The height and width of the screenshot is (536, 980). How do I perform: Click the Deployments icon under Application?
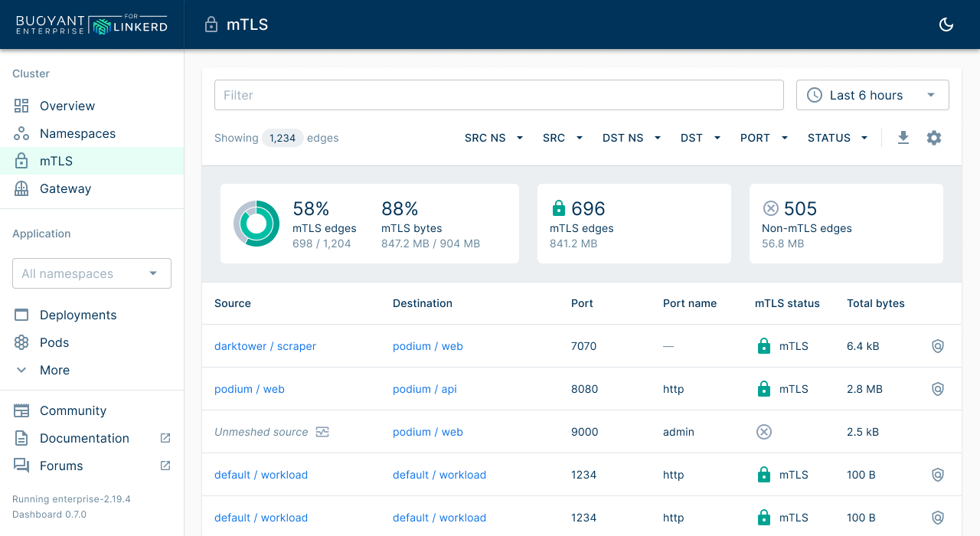pyautogui.click(x=21, y=315)
